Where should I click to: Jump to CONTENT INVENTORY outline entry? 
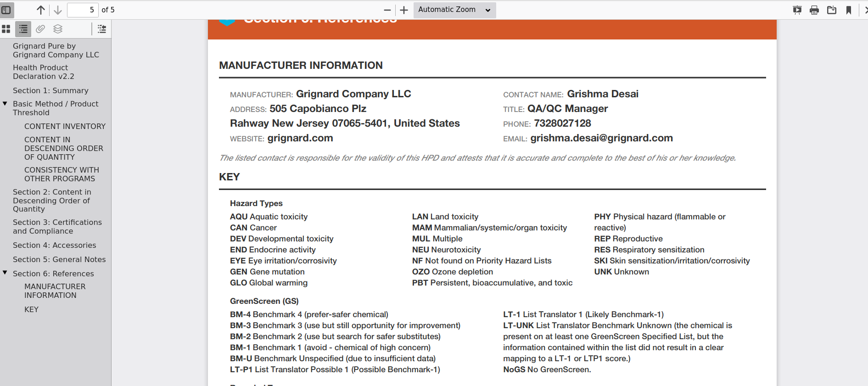[65, 126]
